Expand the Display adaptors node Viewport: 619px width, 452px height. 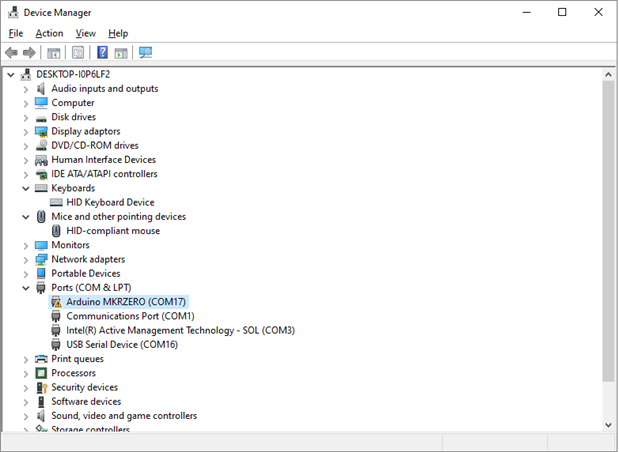pyautogui.click(x=26, y=132)
